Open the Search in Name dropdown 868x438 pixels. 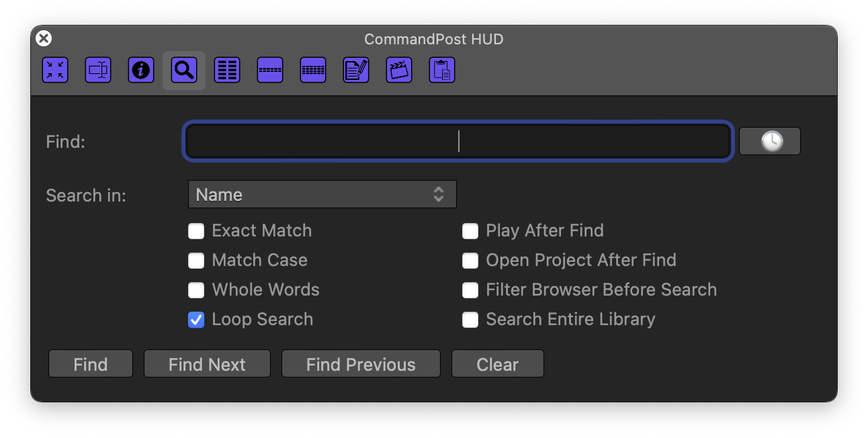coord(322,195)
